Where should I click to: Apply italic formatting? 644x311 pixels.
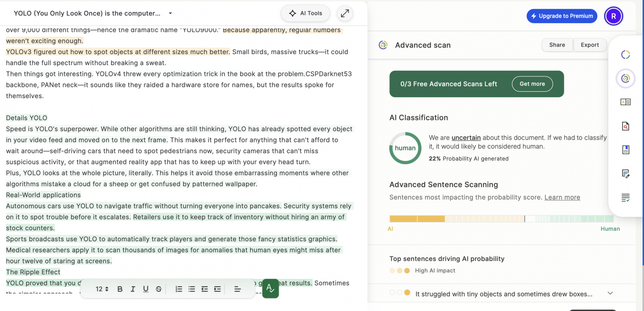133,289
